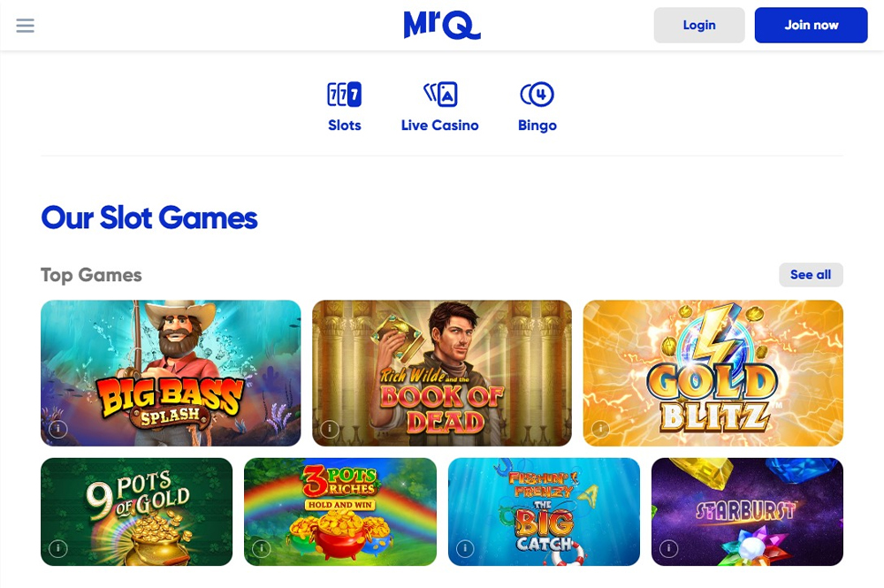Show info for Big Bass Splash
This screenshot has width=884, height=588.
point(58,429)
